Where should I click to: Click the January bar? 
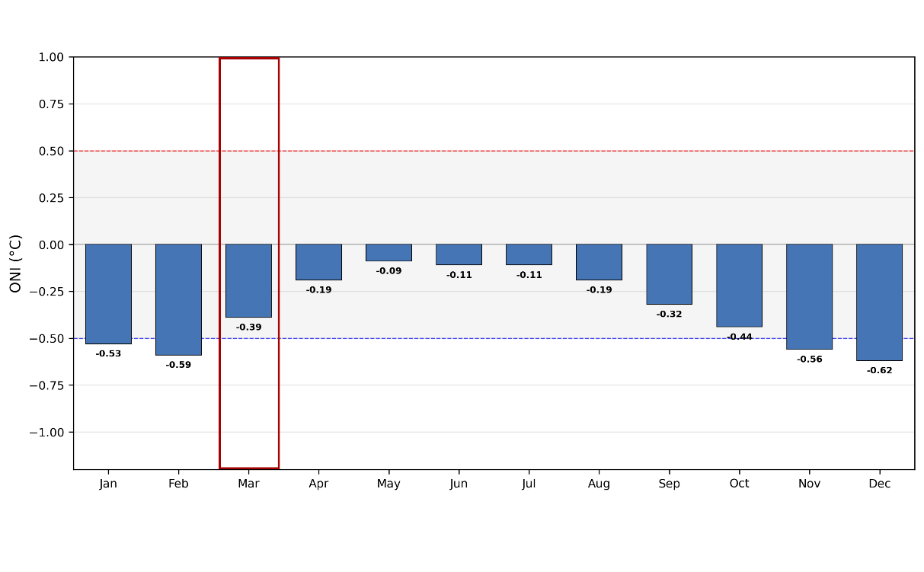pos(108,294)
